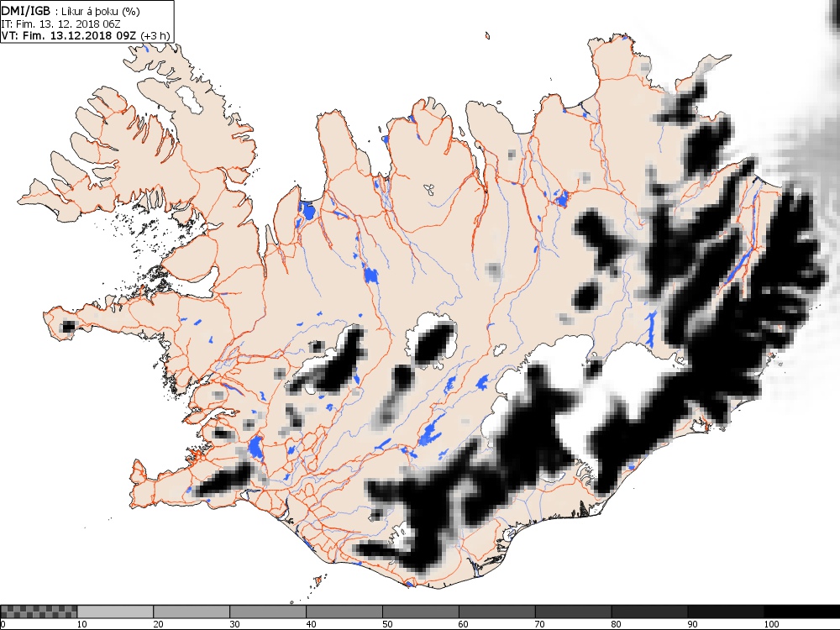This screenshot has width=840, height=630.
Task: Click the "(+3 h)" forecast offset text
Action: click(155, 36)
